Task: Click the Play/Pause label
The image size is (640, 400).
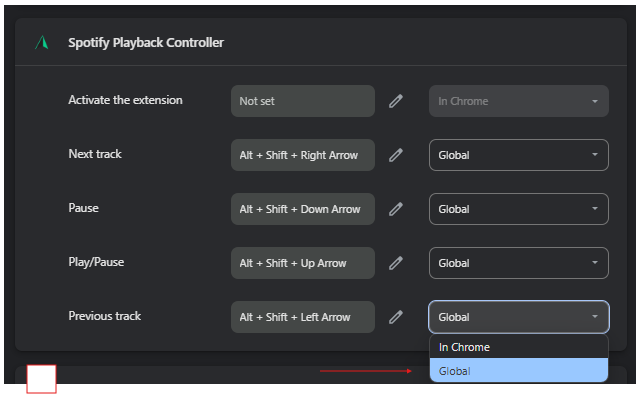Action: pos(96,262)
